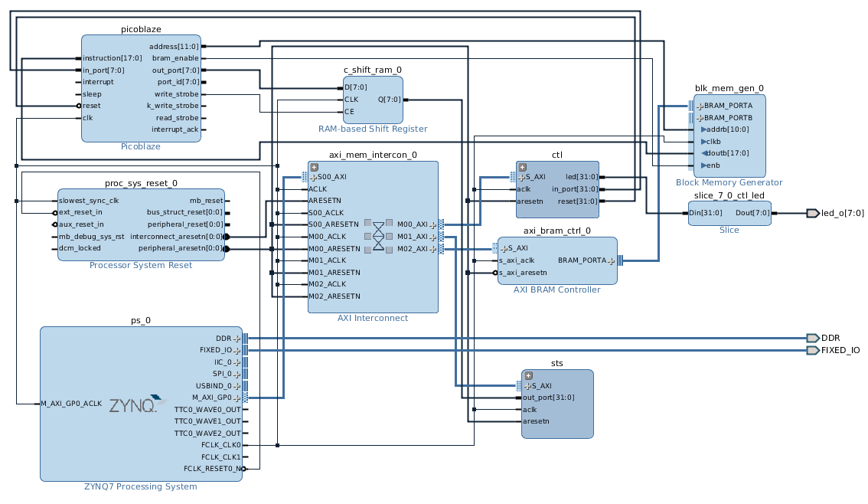Expand the axi_mem_intercon_0 block hierarchy
Screen dimensions: 868x504
314,167
